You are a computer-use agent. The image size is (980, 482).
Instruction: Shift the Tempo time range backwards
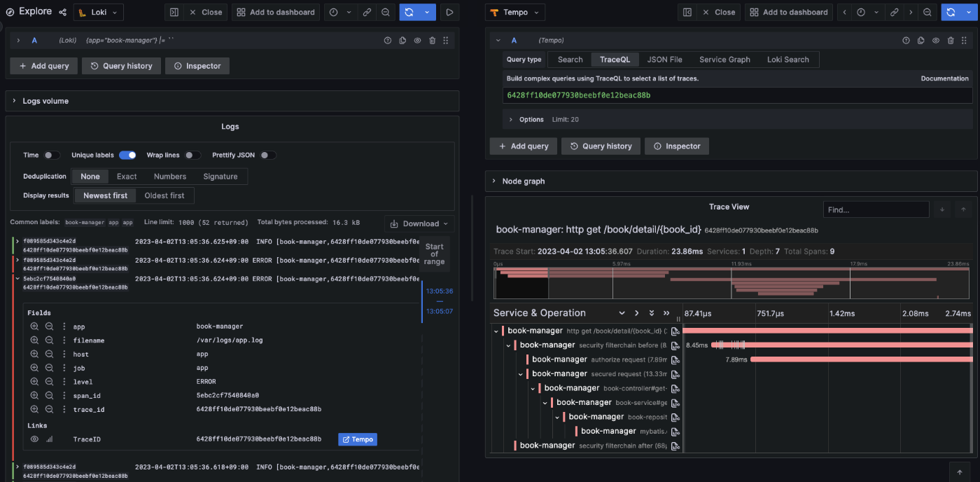[x=844, y=12]
